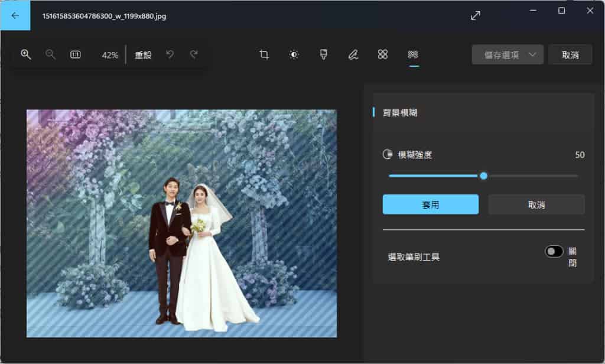Redo the last edit
Screen dimensions: 605x364
(x=194, y=54)
